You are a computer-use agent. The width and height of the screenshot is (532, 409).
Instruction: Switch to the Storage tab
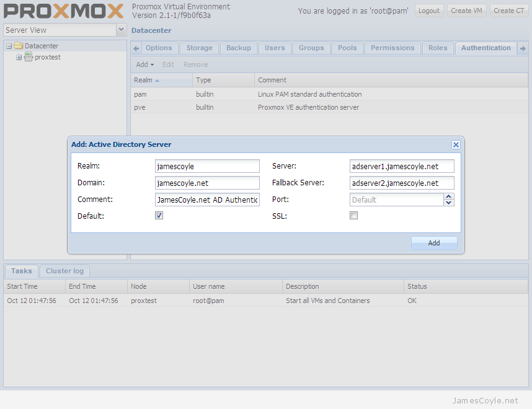200,48
